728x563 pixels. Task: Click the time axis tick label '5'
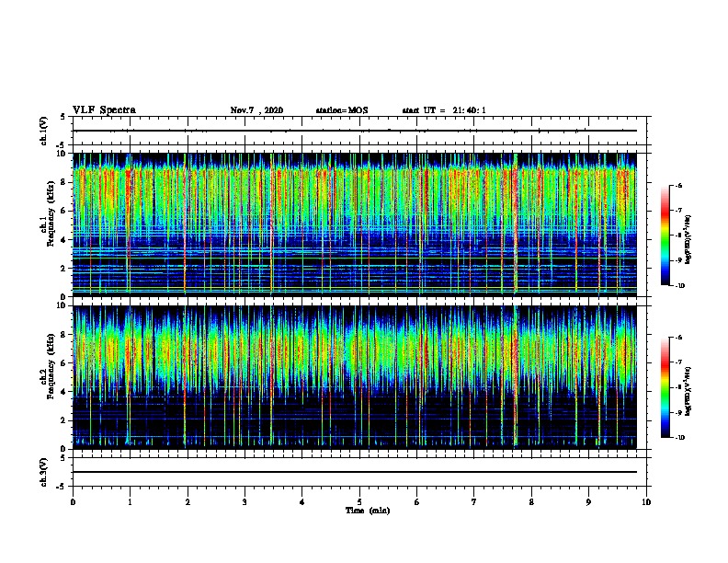(359, 502)
